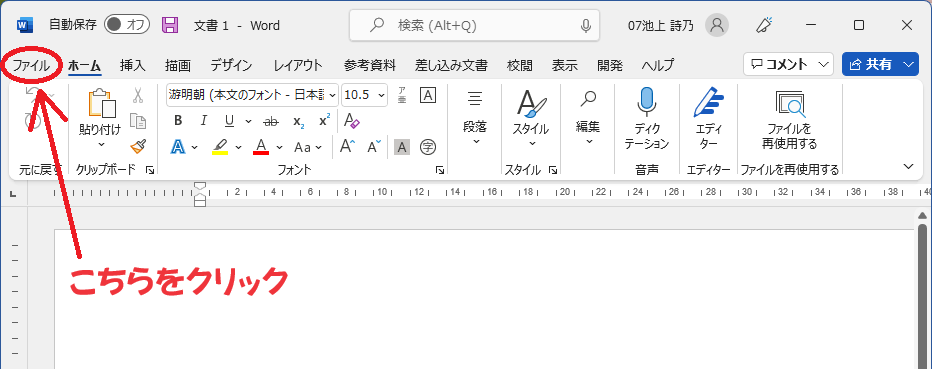Viewport: 932px width, 369px height.
Task: Expand the highlight color dropdown arrow
Action: point(238,147)
